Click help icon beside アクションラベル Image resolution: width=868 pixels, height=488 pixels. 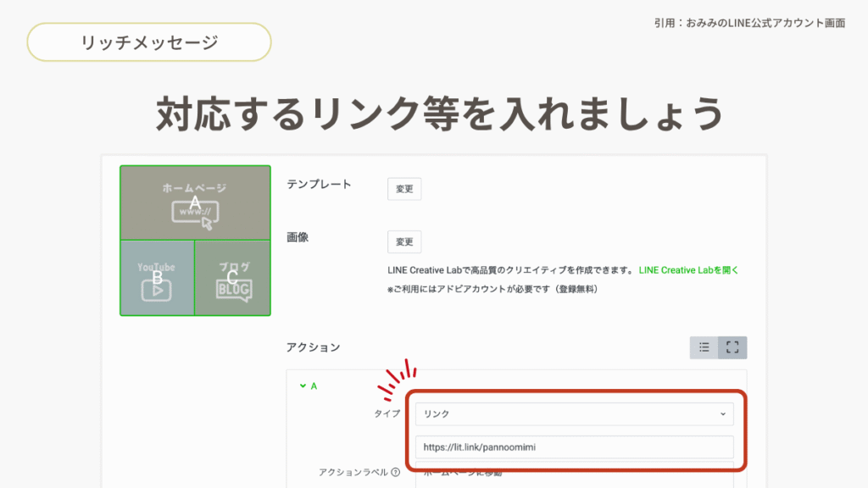click(395, 472)
